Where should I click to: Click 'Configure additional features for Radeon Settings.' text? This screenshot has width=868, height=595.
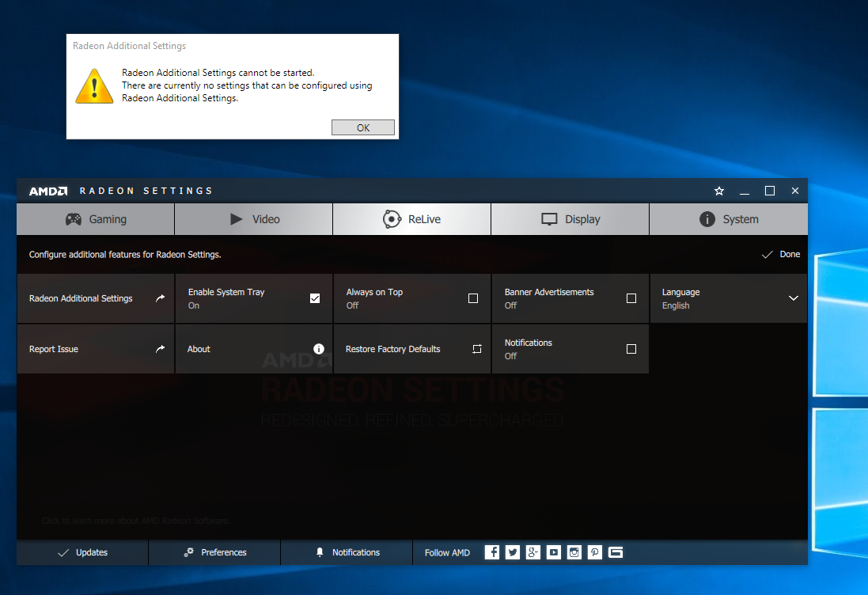coord(125,255)
